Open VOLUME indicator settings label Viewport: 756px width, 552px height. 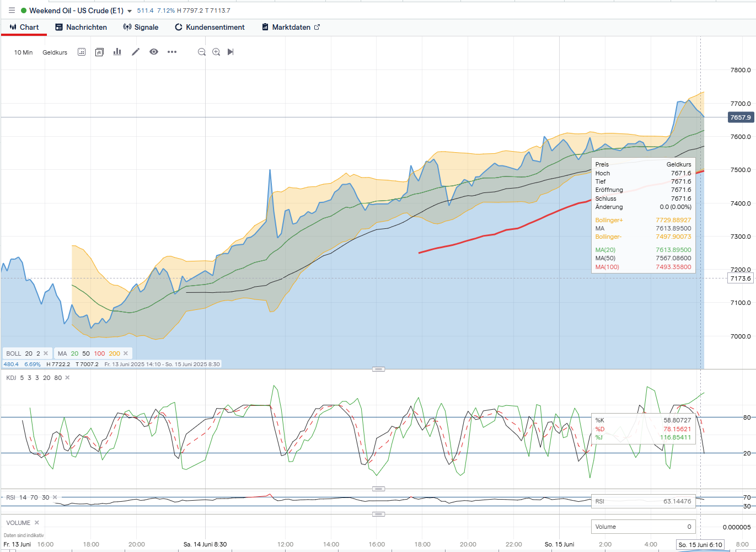click(x=18, y=523)
